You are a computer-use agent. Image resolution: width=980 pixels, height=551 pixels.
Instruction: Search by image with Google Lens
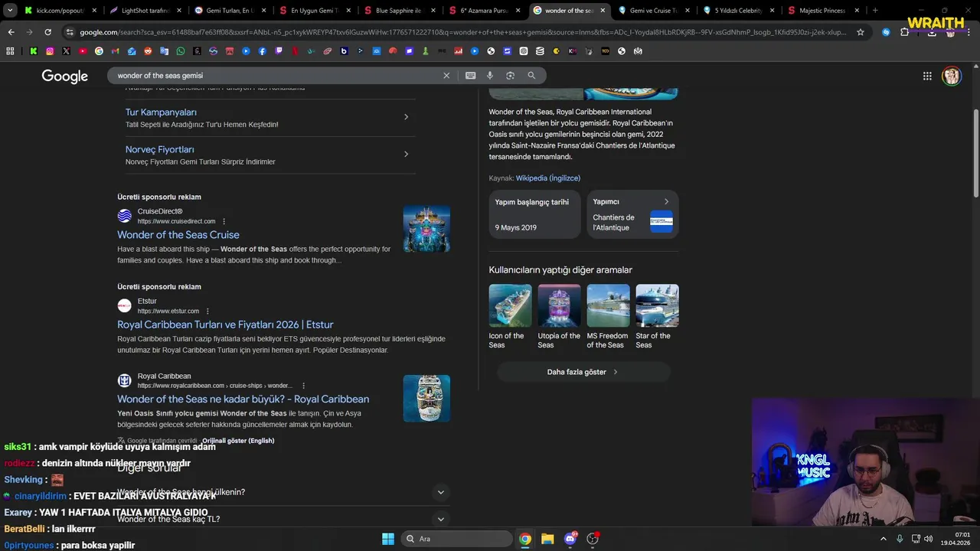pyautogui.click(x=510, y=75)
